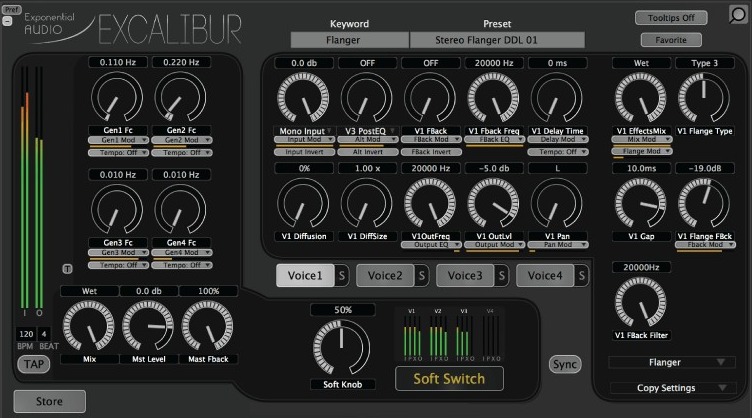The image size is (752, 418).
Task: Solo Voice2 using the S button
Action: (x=421, y=276)
